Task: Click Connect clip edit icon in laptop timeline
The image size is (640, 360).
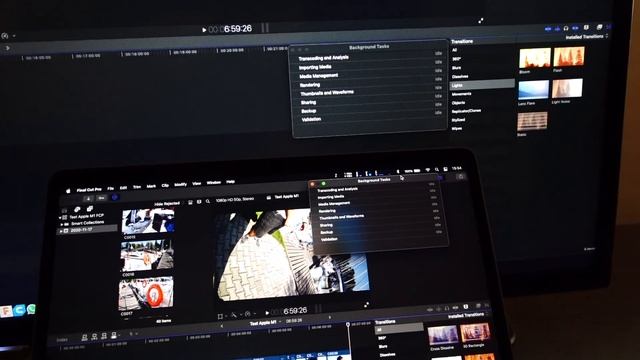Action: [84, 337]
